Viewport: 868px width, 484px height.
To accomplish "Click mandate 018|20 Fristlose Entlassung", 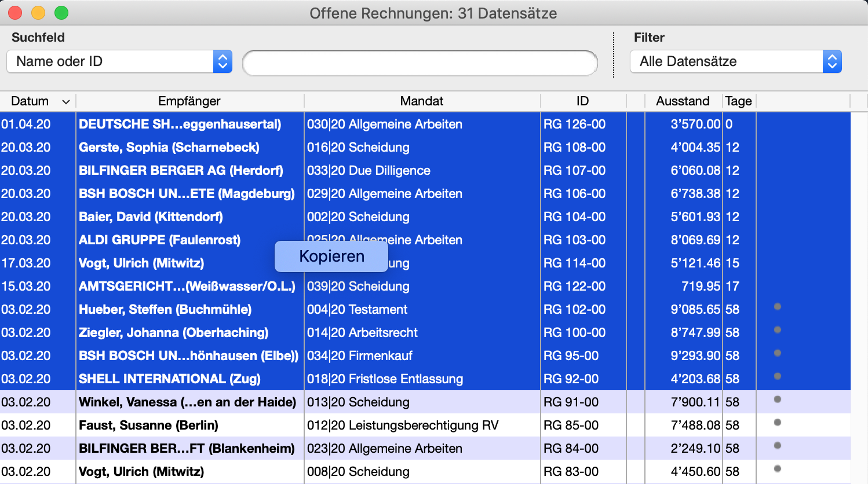I will point(385,379).
